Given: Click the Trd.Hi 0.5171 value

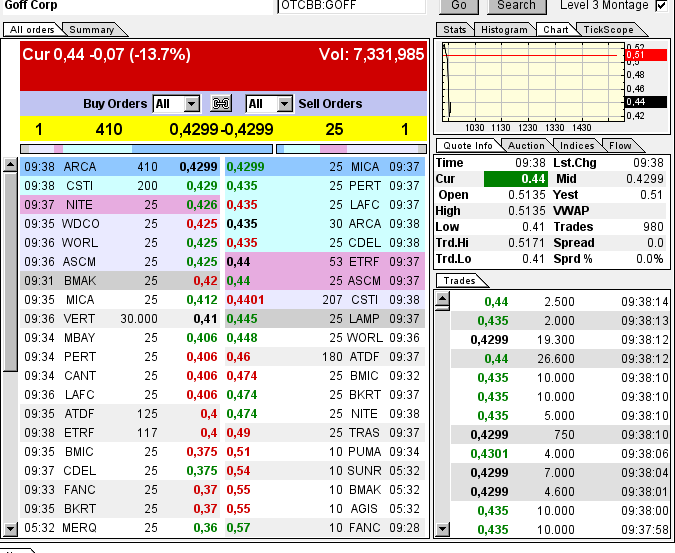Looking at the screenshot, I should (527, 243).
